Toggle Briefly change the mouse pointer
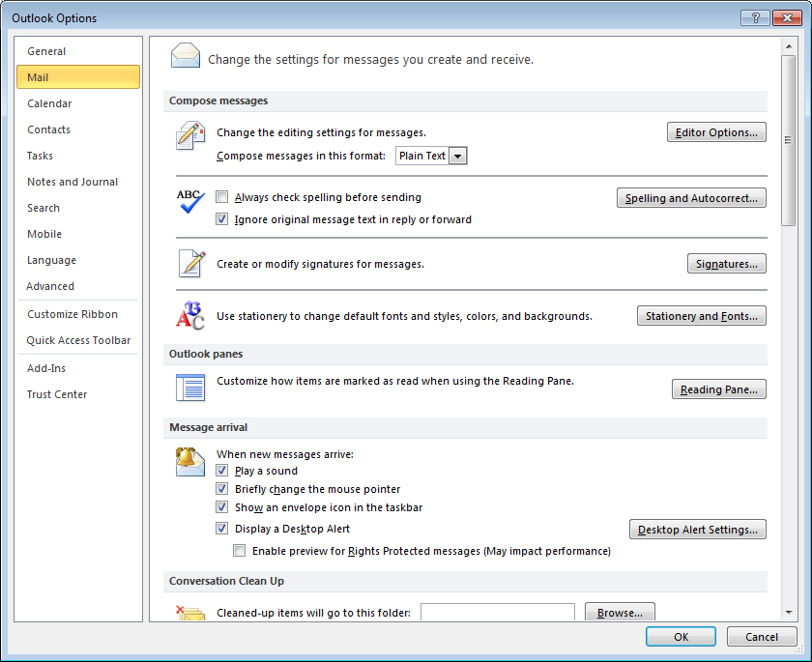812x662 pixels. pyautogui.click(x=222, y=489)
